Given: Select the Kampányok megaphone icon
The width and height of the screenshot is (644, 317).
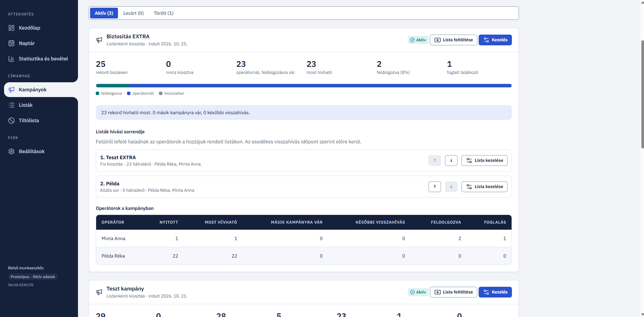Looking at the screenshot, I should click(11, 90).
